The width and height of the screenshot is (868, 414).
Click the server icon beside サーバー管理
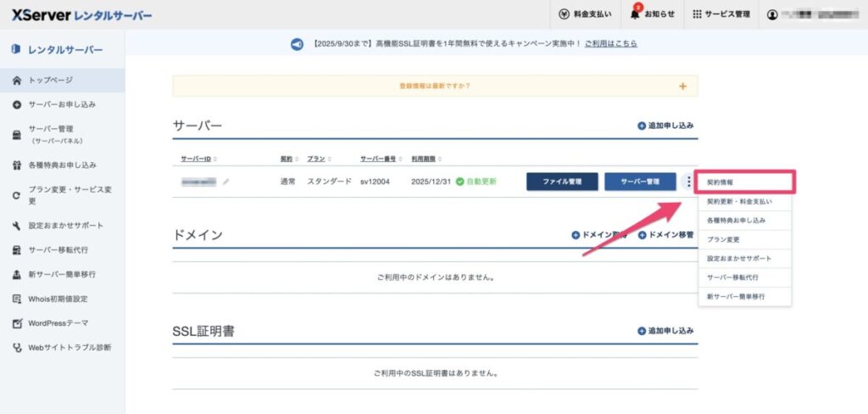coord(17,135)
